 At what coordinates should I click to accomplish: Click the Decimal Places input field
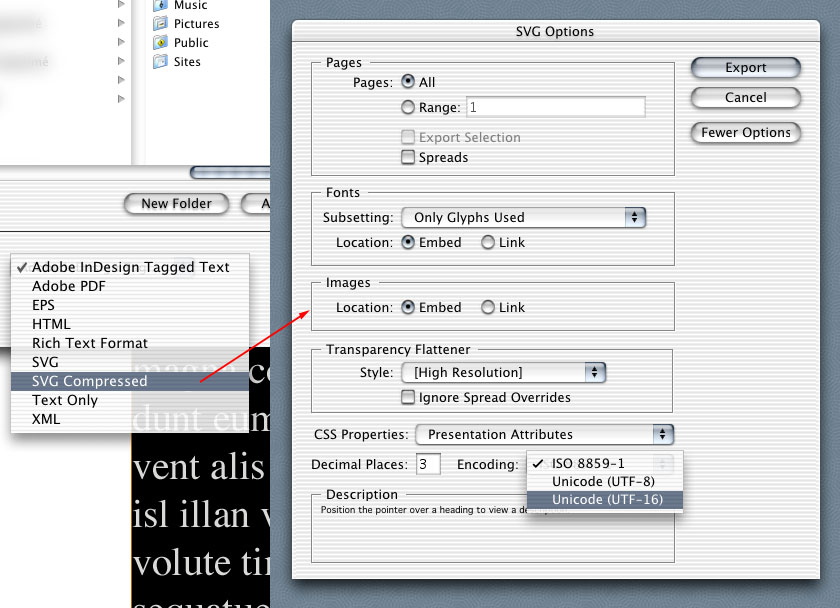click(x=428, y=464)
